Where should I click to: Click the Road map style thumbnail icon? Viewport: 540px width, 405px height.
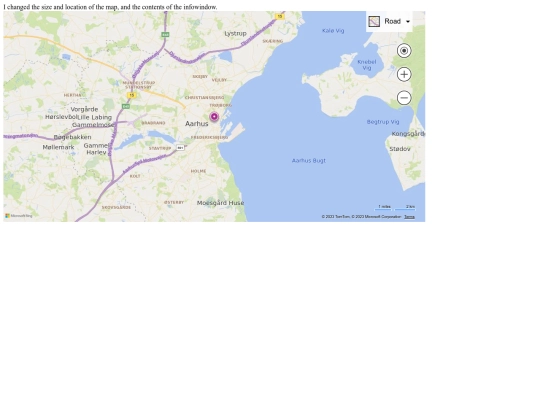tap(374, 21)
